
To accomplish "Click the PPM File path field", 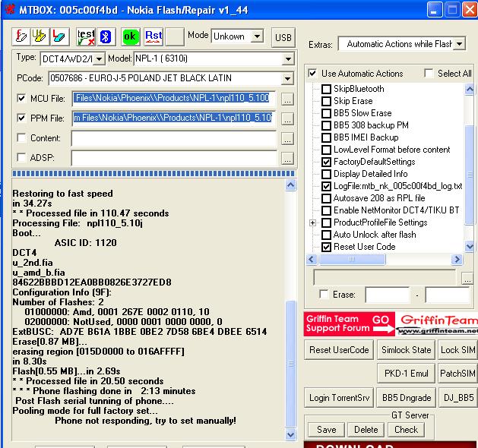I will coord(174,118).
